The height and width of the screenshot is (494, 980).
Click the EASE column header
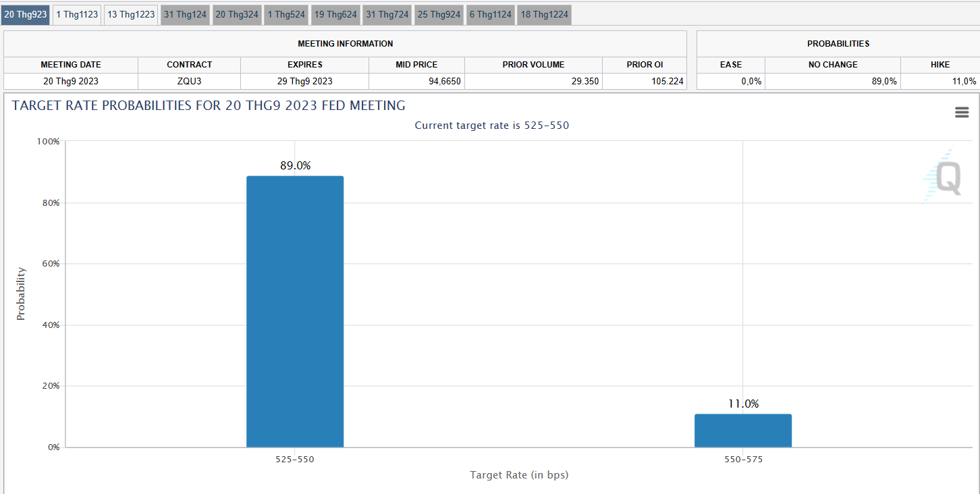point(731,65)
